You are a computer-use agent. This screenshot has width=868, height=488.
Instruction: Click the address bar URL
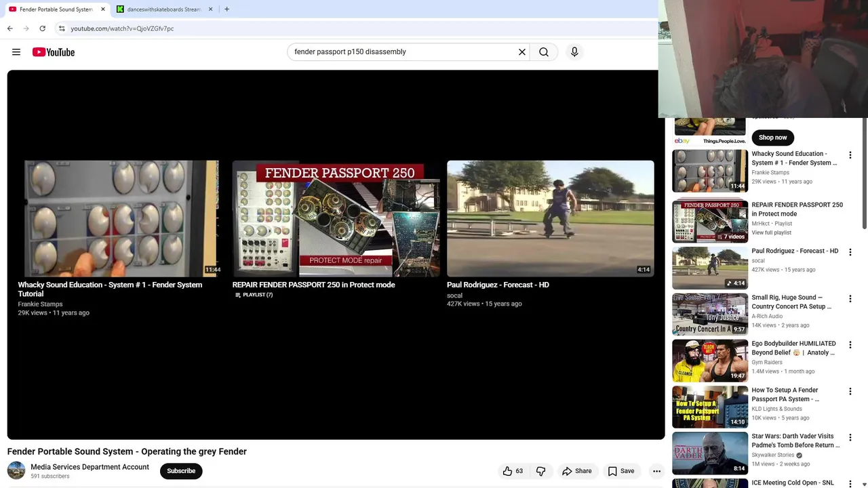point(122,28)
